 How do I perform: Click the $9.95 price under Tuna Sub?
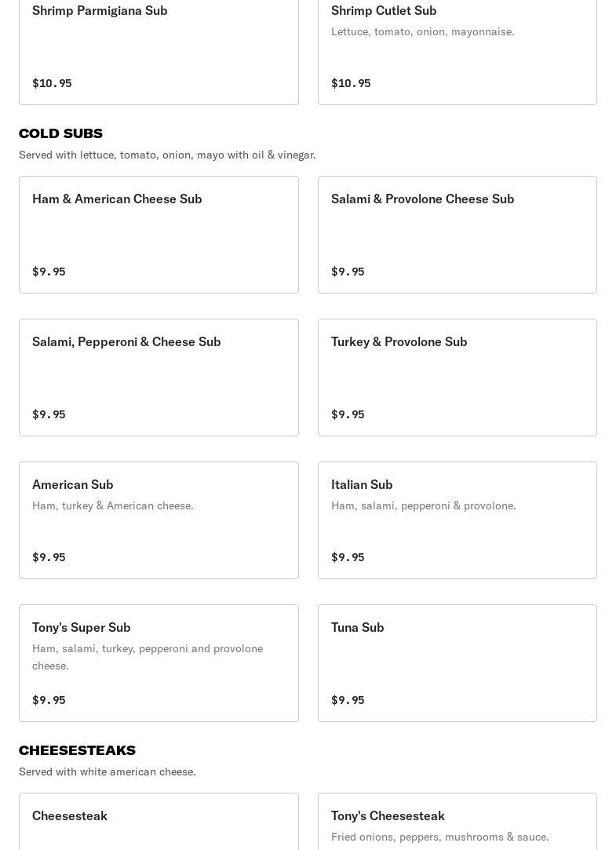348,700
